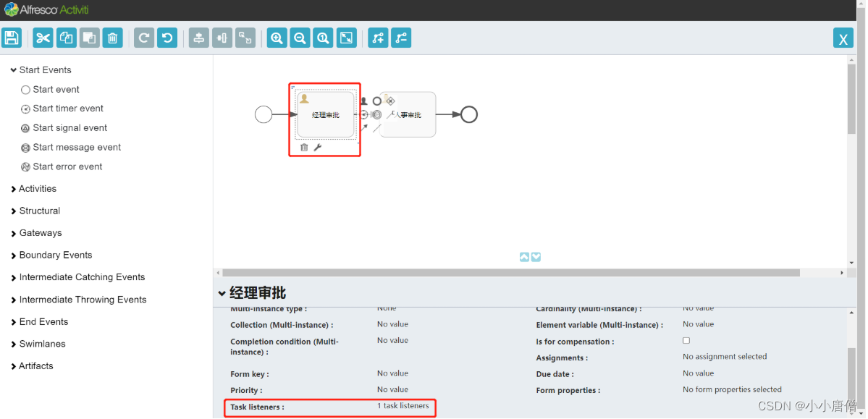
Task: Click the Fit to screen zoom icon
Action: tap(346, 38)
